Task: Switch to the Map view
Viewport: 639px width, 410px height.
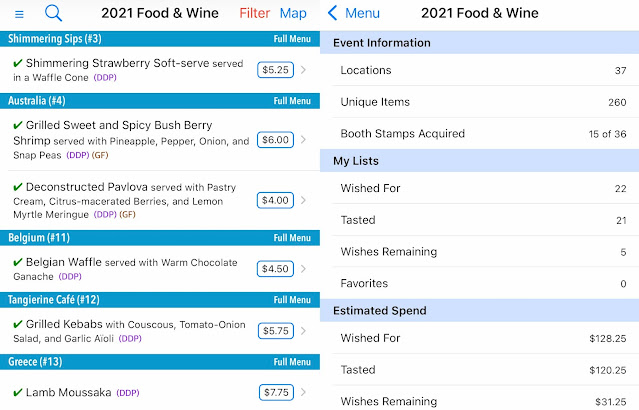Action: (x=293, y=13)
